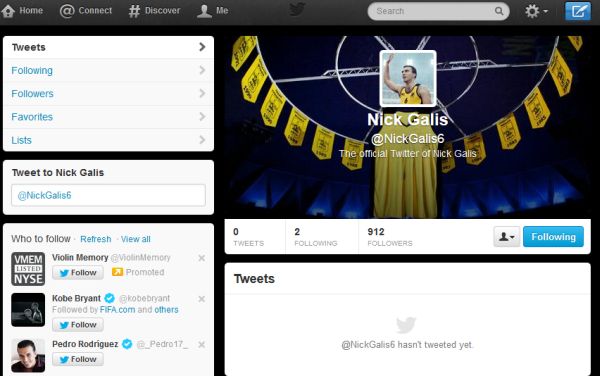Follow Pedro Rodriguez

78,359
